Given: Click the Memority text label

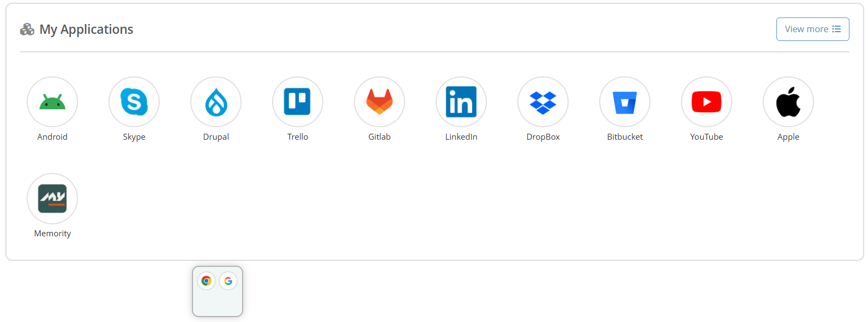Looking at the screenshot, I should click(x=52, y=234).
